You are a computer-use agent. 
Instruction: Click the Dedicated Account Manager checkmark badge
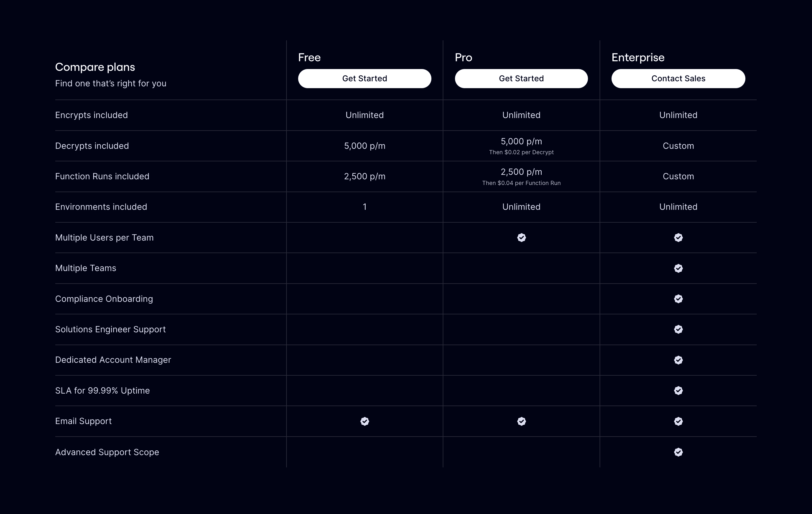[x=678, y=360]
